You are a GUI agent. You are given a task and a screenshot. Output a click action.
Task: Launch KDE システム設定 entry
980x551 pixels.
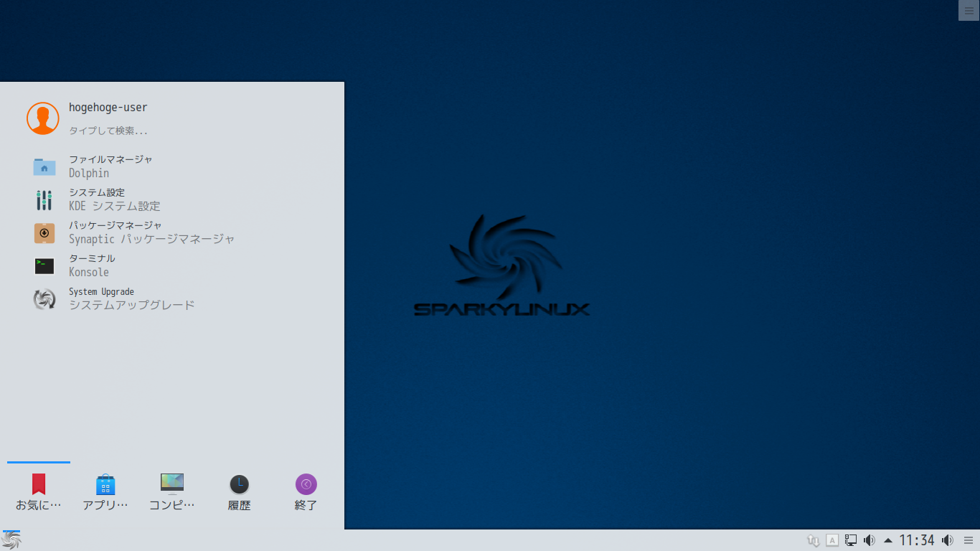coord(172,199)
